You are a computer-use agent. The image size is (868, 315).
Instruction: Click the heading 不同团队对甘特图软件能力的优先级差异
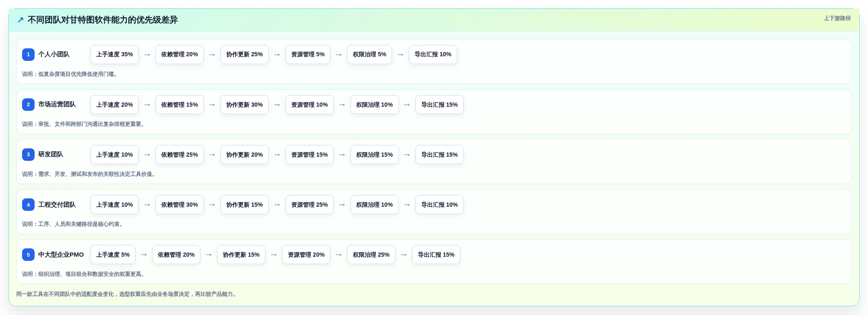pyautogui.click(x=103, y=20)
